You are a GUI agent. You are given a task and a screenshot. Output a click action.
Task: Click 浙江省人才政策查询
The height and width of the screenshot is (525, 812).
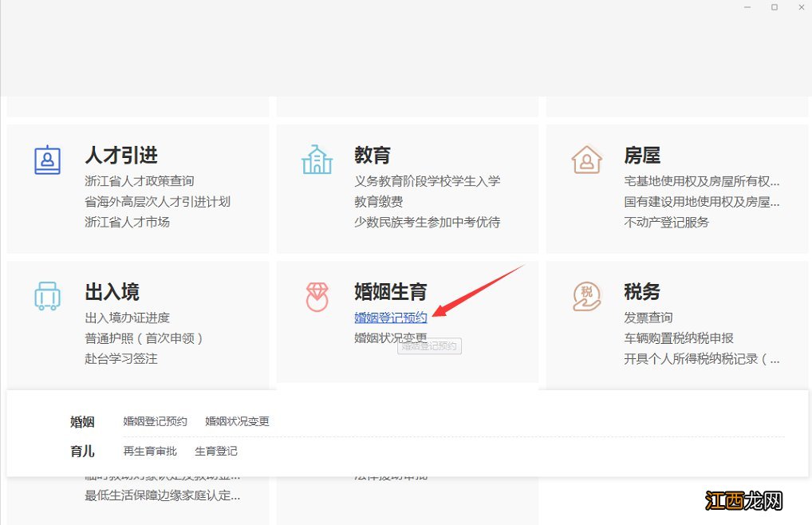(x=139, y=180)
